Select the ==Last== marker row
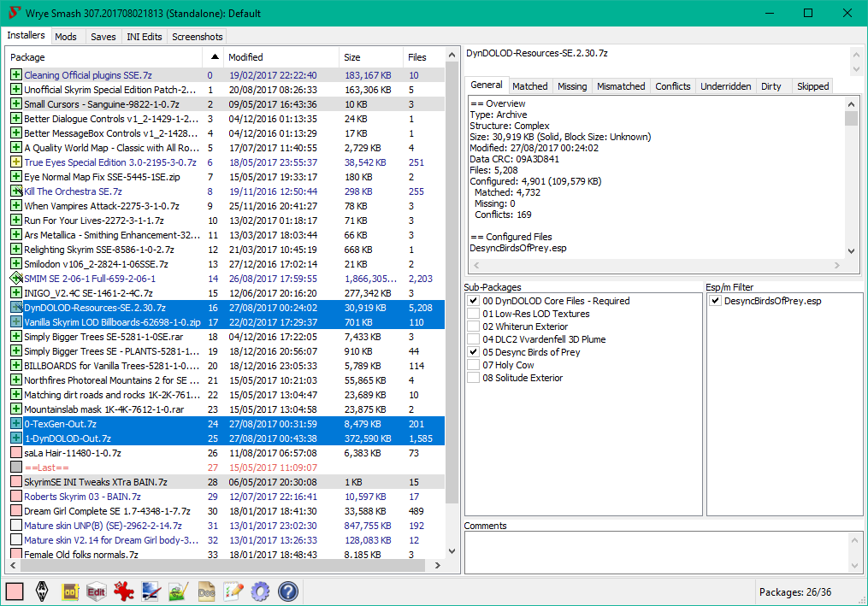This screenshot has height=606, width=868. click(x=225, y=468)
